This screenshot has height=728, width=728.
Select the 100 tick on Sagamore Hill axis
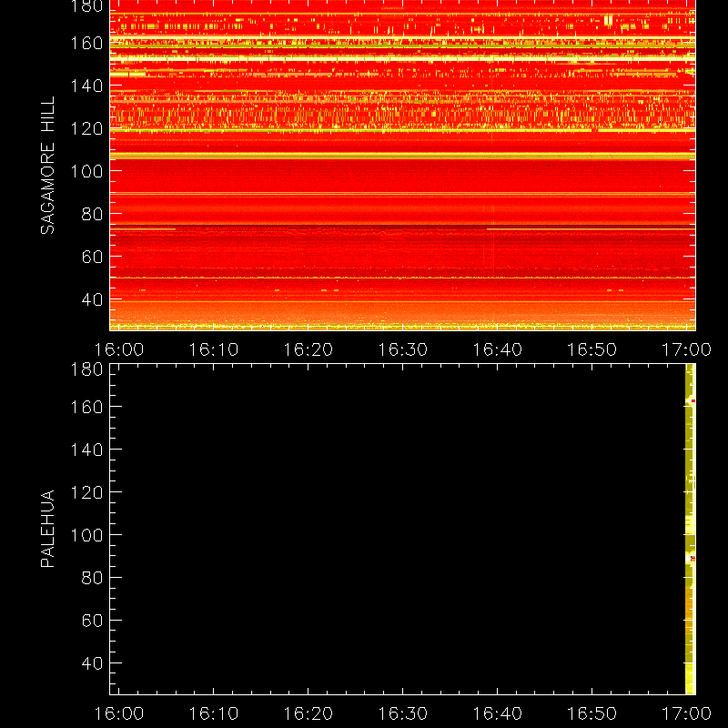click(x=86, y=171)
